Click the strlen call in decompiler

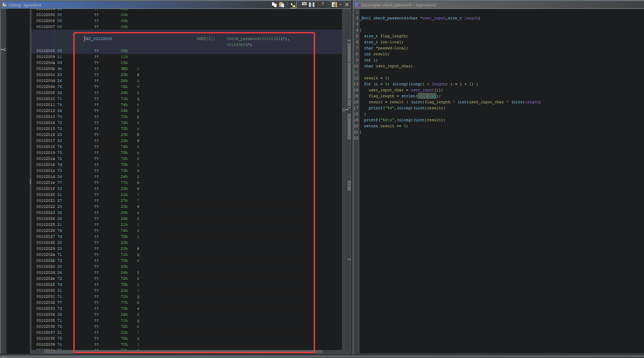(408, 96)
